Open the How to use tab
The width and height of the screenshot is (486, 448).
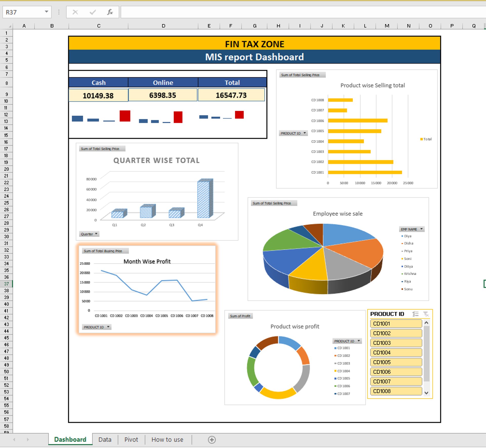[x=167, y=440]
